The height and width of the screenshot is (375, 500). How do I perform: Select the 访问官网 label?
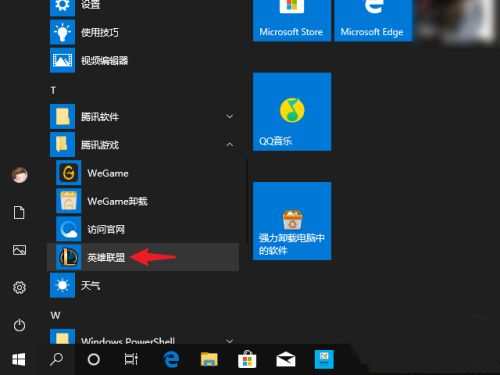coord(106,229)
